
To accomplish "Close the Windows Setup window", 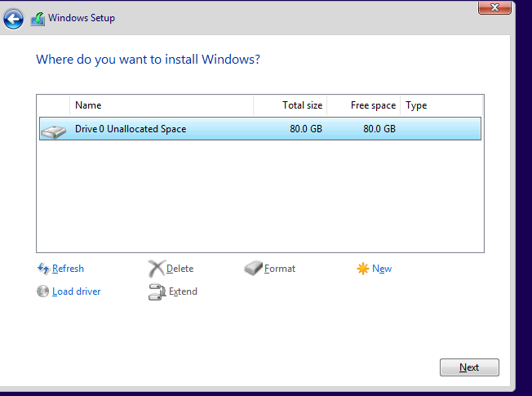I will 494,7.
